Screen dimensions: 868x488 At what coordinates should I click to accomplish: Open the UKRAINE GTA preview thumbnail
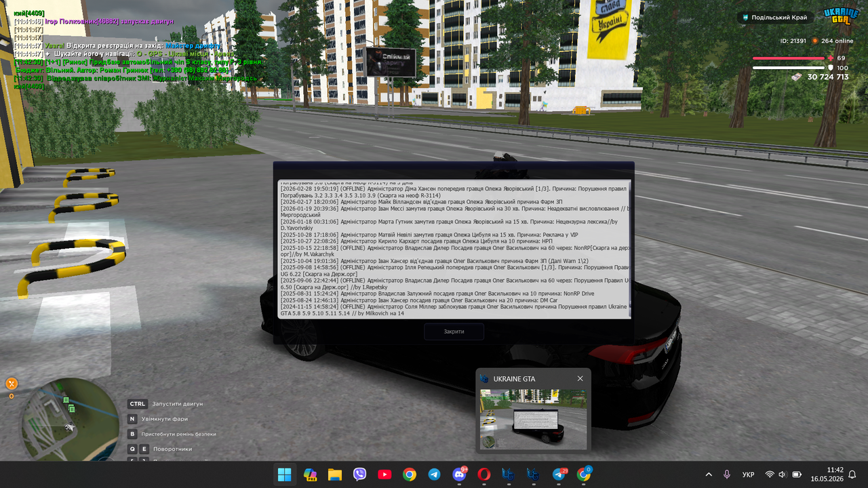click(533, 419)
